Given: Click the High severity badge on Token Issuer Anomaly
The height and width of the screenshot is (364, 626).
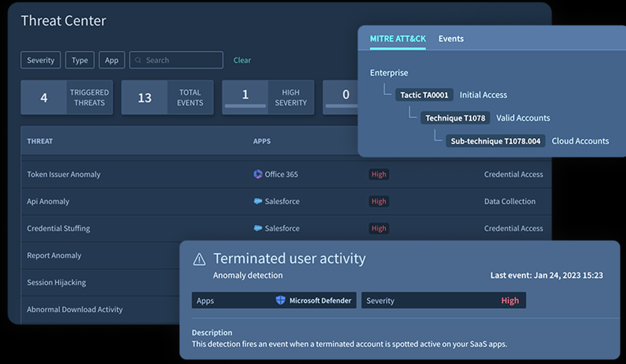Looking at the screenshot, I should tap(379, 174).
